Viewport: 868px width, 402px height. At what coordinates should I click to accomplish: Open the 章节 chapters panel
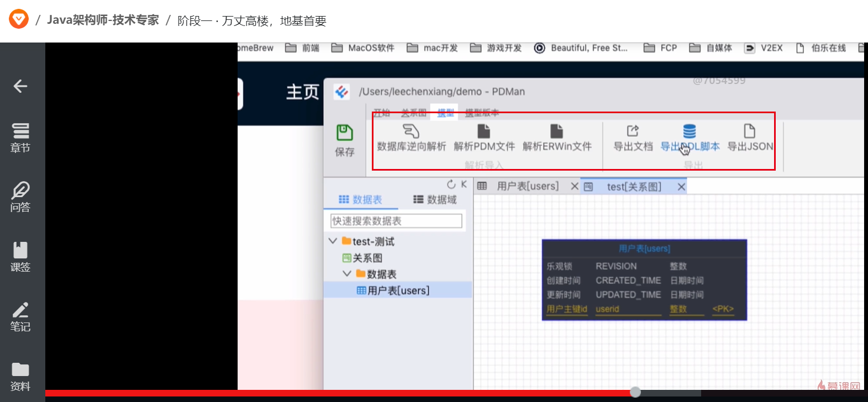point(20,137)
